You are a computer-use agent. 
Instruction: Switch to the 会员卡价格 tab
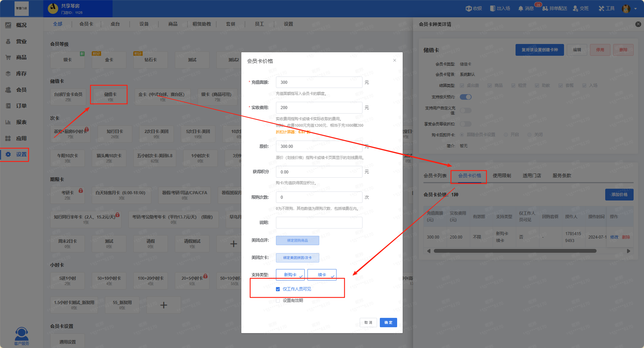pyautogui.click(x=469, y=176)
